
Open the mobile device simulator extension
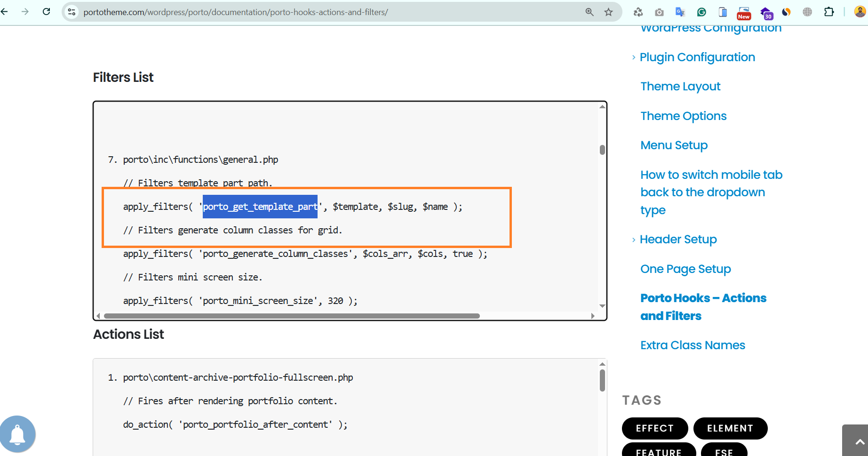point(723,12)
